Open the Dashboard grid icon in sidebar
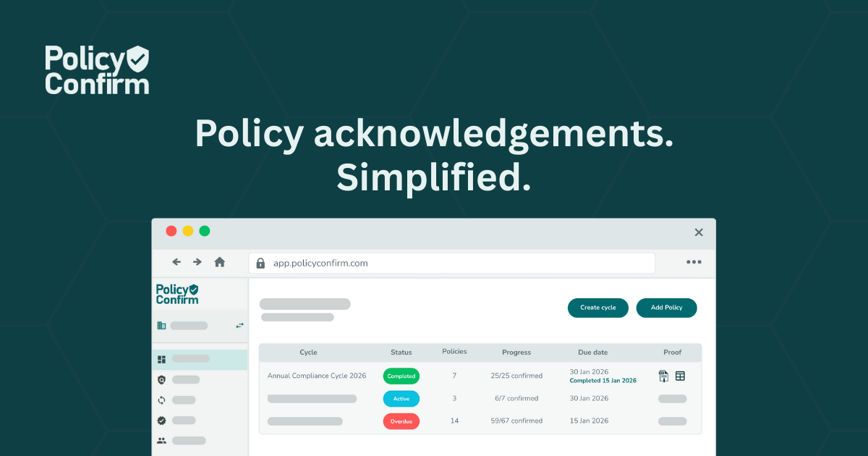The image size is (868, 456). (x=161, y=358)
